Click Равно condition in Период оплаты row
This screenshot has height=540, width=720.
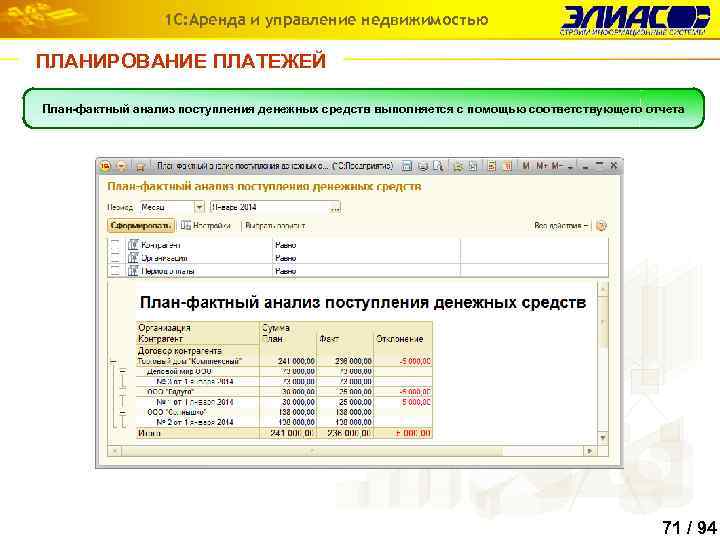[286, 271]
